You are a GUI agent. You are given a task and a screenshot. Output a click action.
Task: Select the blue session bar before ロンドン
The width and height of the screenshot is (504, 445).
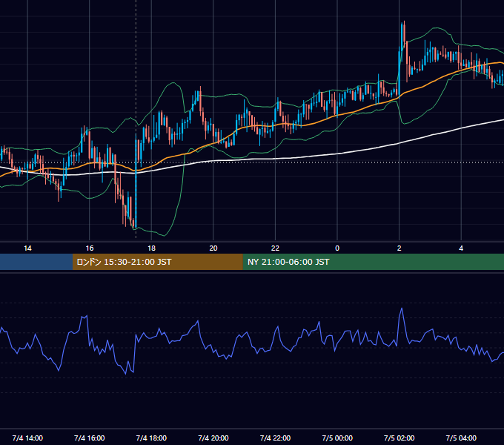(x=36, y=262)
